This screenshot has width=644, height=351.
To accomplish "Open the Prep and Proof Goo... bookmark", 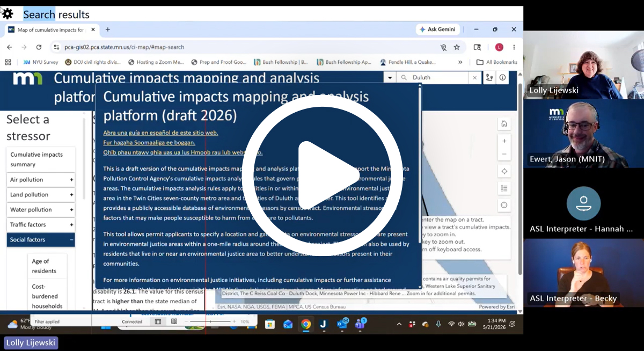I will [x=218, y=62].
